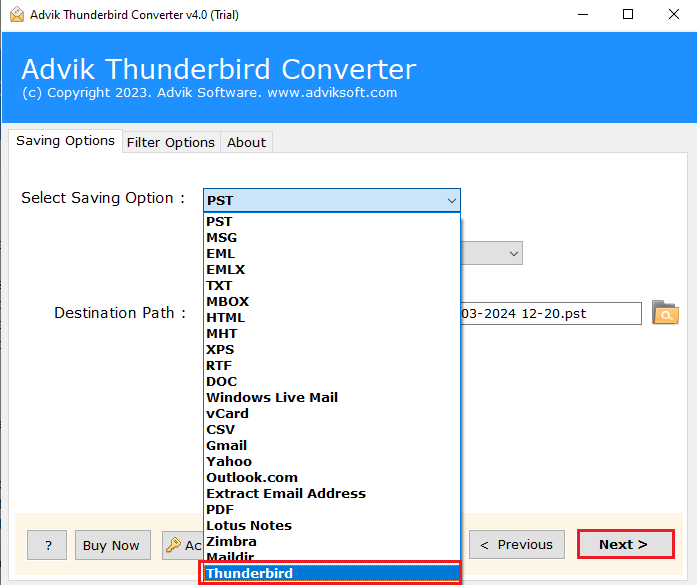Choose PST from the saving list
The image size is (697, 585).
coord(332,221)
